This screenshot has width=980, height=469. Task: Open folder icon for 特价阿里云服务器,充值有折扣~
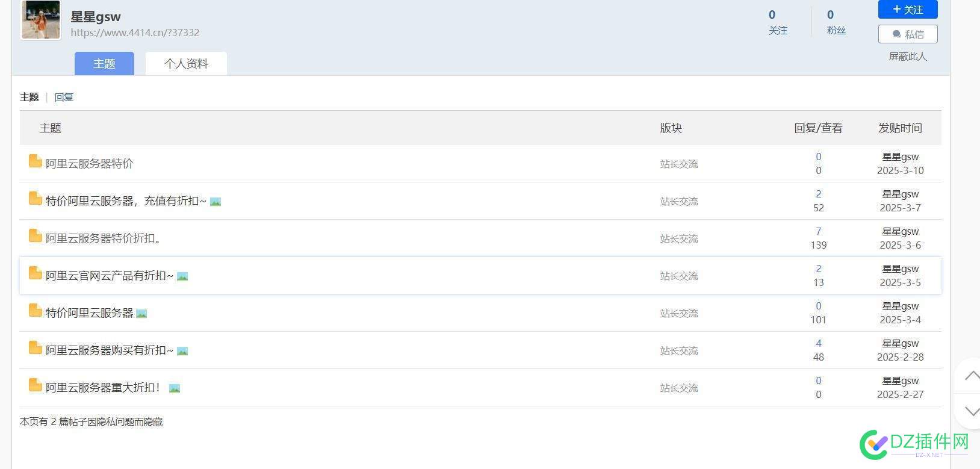(36, 199)
